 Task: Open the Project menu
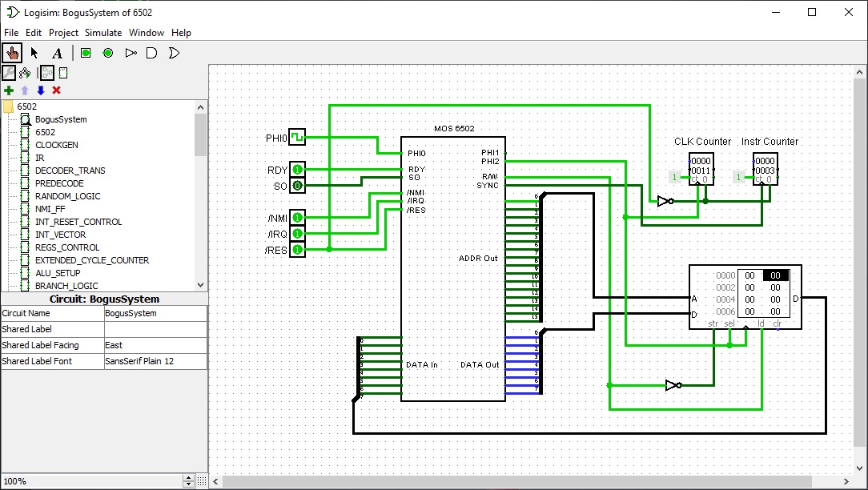[x=63, y=33]
